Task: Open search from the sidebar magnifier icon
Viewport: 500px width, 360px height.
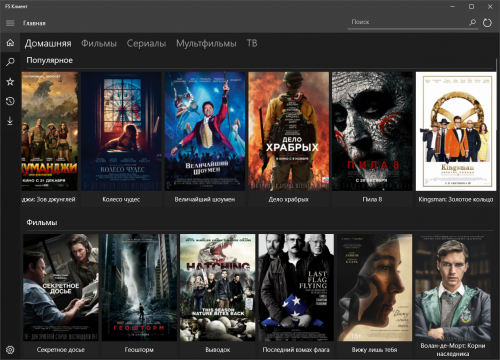Action: [10, 62]
